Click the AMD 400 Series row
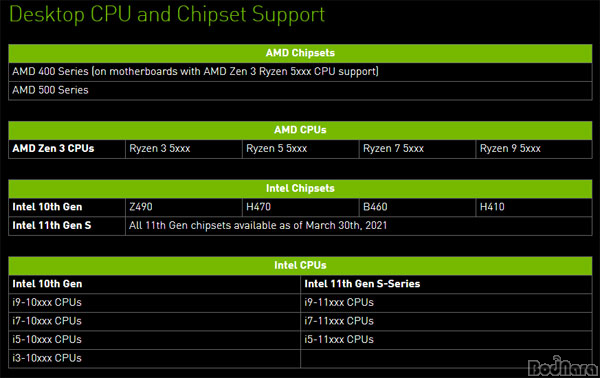 tap(300, 72)
